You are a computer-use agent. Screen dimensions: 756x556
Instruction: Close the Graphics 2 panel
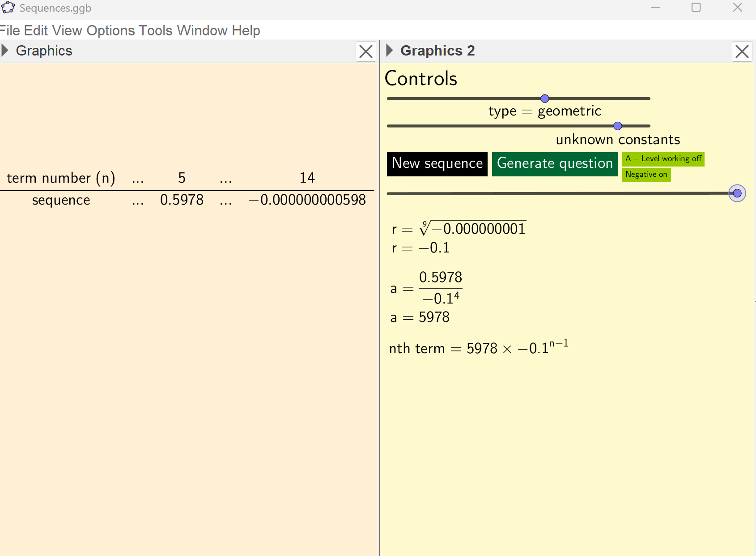742,51
